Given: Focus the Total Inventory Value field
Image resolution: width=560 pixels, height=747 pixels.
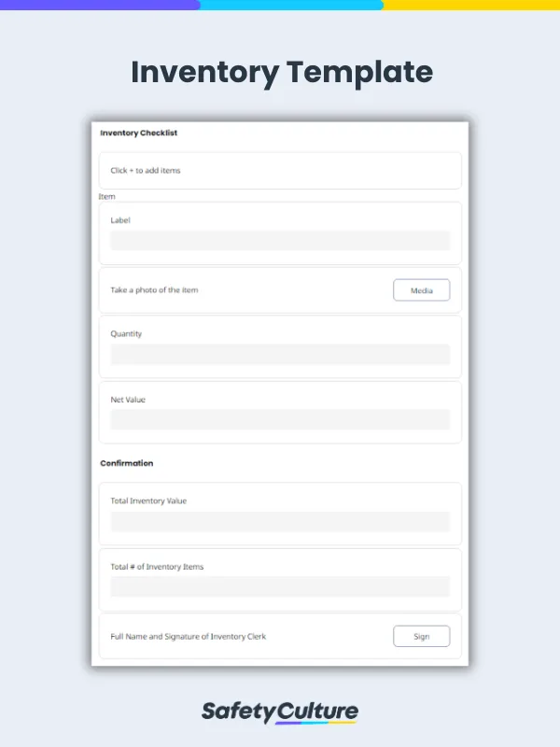Looking at the screenshot, I should click(280, 522).
